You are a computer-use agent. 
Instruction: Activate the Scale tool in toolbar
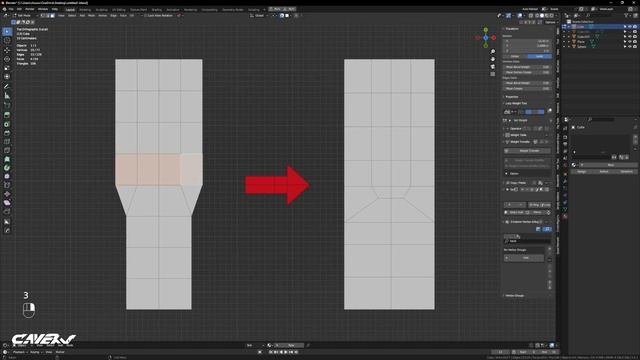(7, 68)
